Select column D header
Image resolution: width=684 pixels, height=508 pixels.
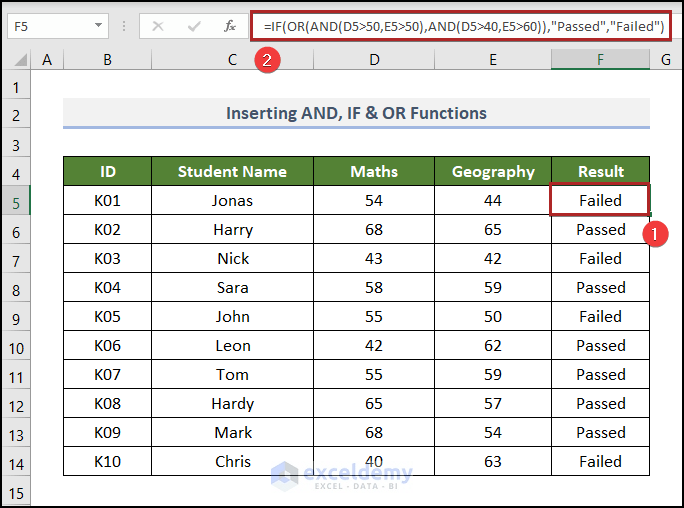374,60
